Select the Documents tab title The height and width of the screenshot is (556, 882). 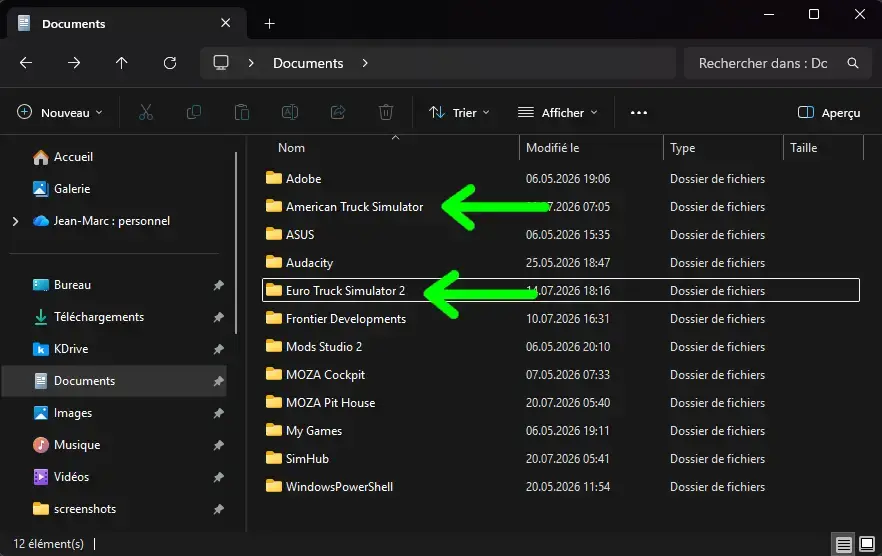[x=74, y=24]
